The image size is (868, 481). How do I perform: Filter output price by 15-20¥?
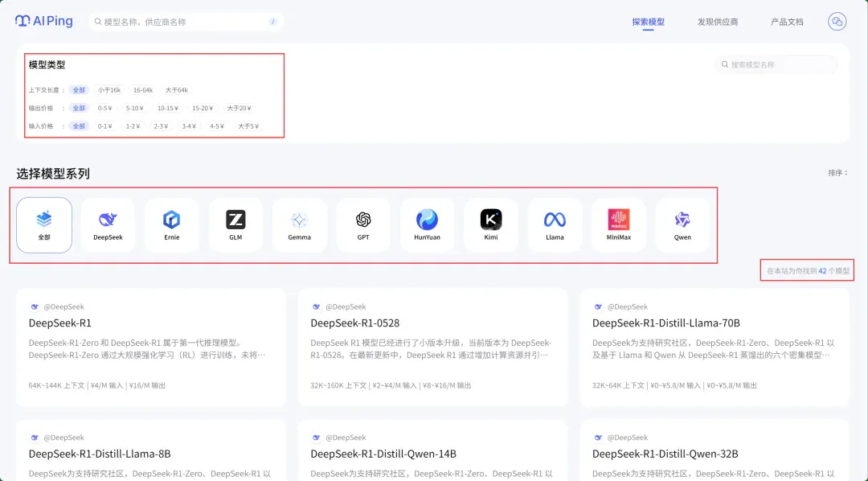(203, 108)
